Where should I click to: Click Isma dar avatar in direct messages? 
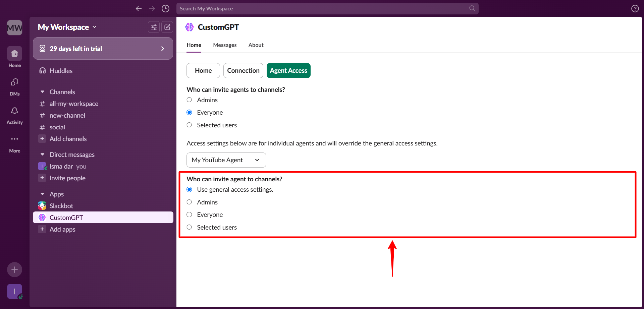click(x=42, y=166)
